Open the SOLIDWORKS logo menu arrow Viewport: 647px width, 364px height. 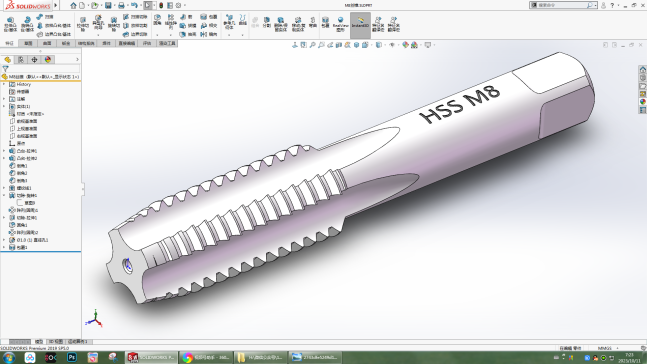point(56,5)
